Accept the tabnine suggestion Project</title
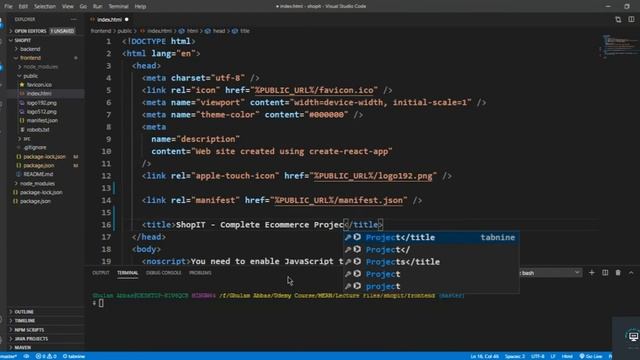 coord(431,238)
